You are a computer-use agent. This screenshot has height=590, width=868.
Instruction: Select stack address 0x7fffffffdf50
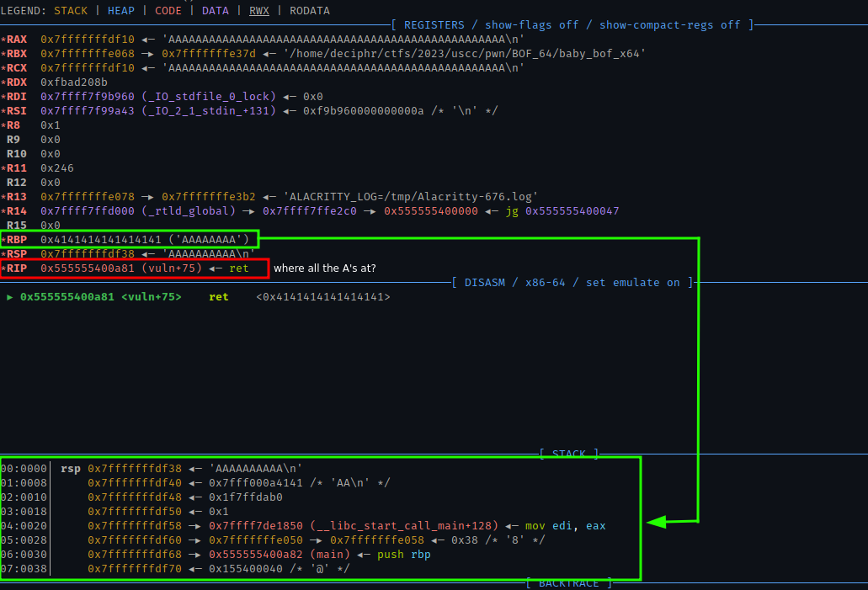(x=135, y=512)
